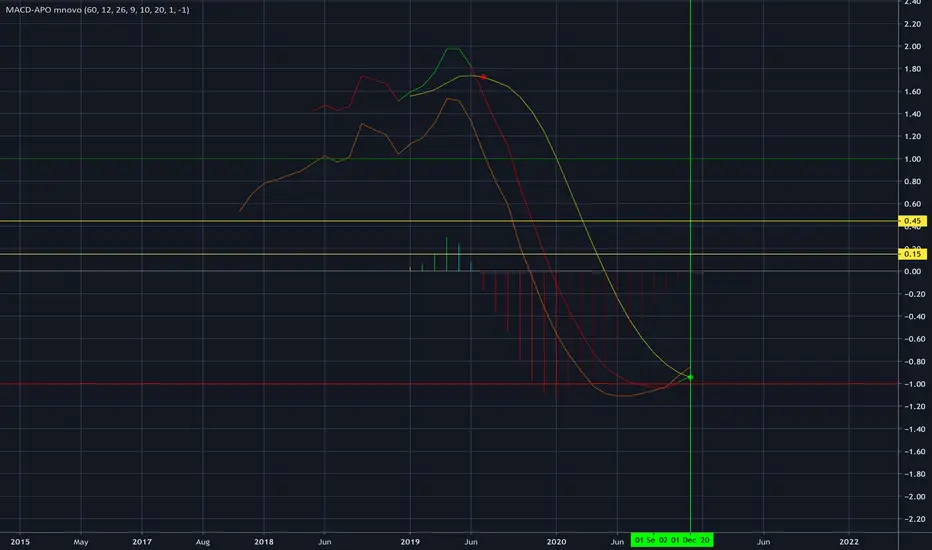Click the 2018 label on the time axis
932x550 pixels.
(x=264, y=542)
